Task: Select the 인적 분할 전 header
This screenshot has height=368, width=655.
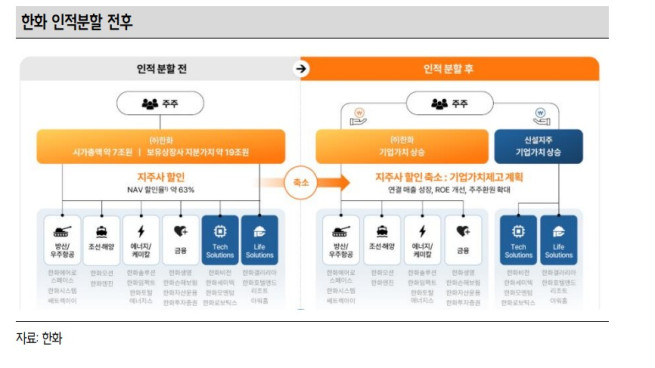Action: [x=160, y=69]
